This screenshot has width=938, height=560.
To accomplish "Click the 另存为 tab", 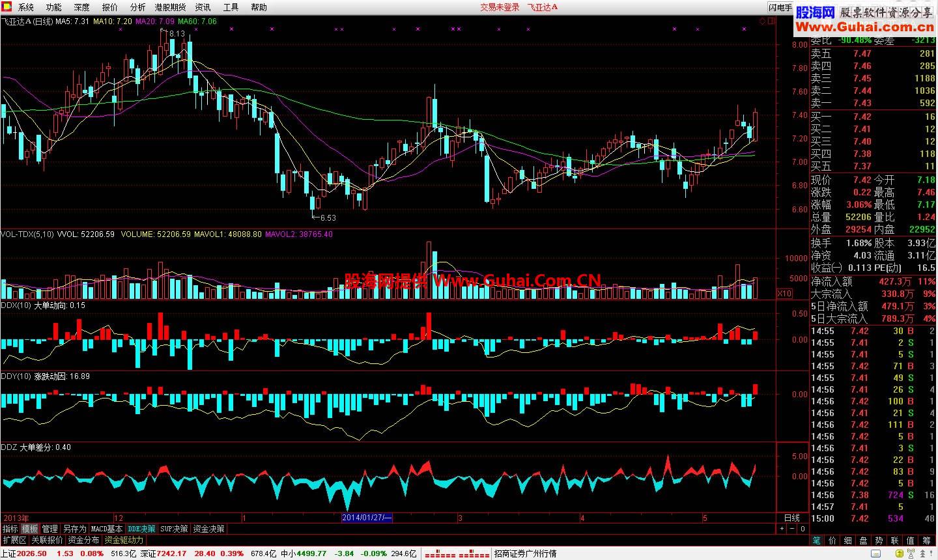I will pos(74,529).
